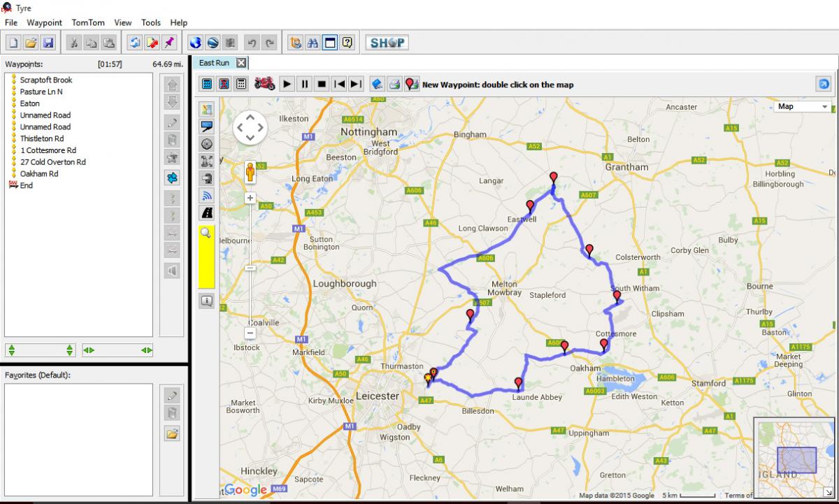Click the road icon in the sidebar
The image size is (839, 504).
tap(207, 213)
